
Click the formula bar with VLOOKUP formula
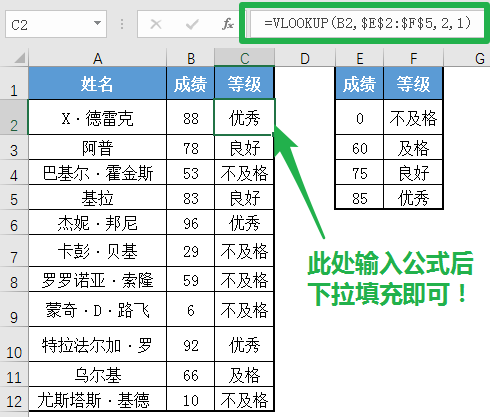(367, 23)
